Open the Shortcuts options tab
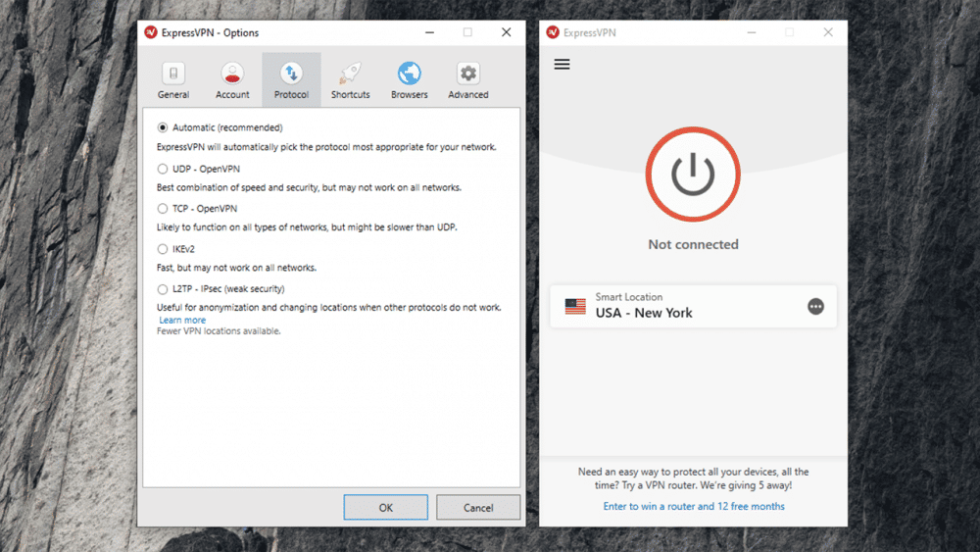Screen dimensions: 980x552 [350, 80]
